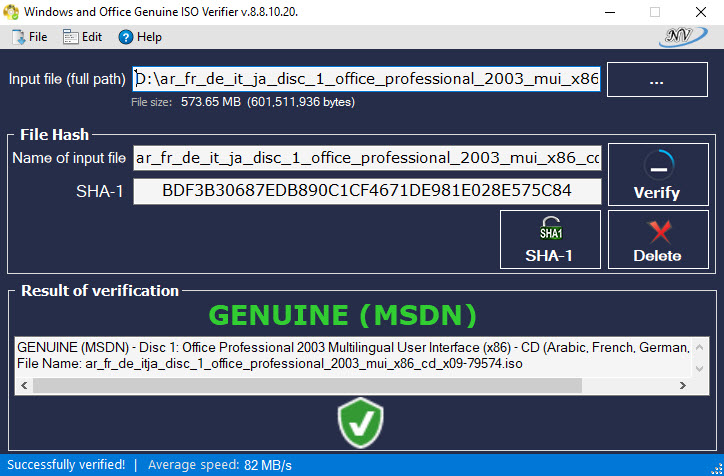Screen dimensions: 724x476
Task: Click the 'Successfully verified!' status text
Action: (66, 464)
